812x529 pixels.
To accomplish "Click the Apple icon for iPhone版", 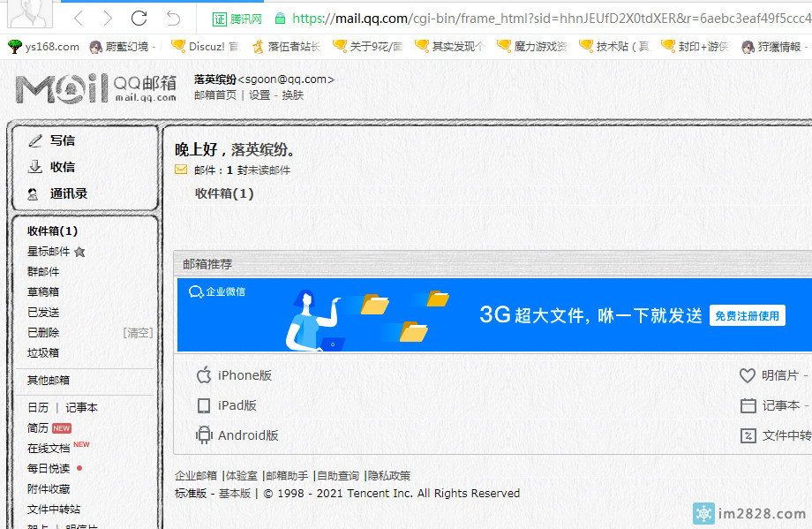I will tap(204, 374).
